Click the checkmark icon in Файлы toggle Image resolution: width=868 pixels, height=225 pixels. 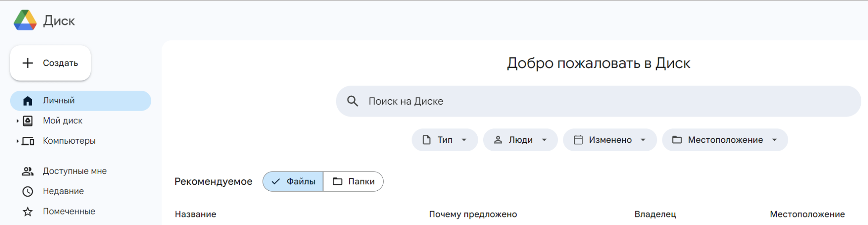coord(276,181)
